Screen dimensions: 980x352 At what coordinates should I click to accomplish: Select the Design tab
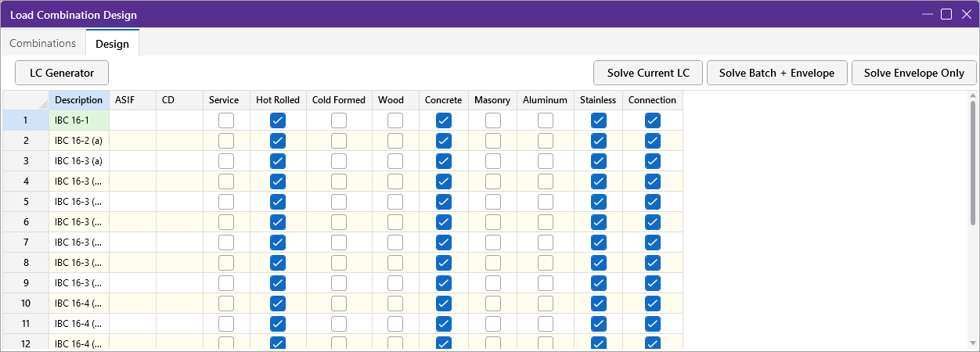tap(112, 44)
